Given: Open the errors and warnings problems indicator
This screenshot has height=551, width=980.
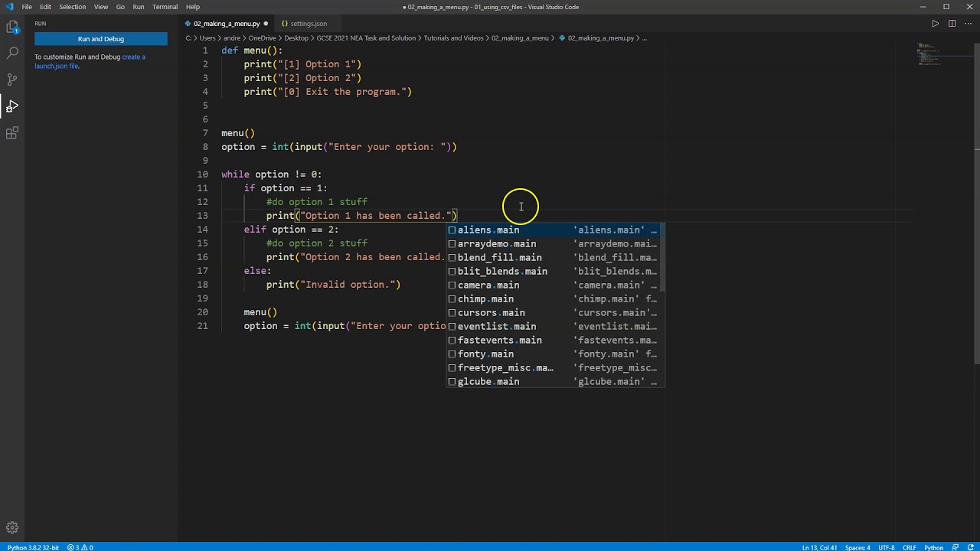Looking at the screenshot, I should coord(80,547).
